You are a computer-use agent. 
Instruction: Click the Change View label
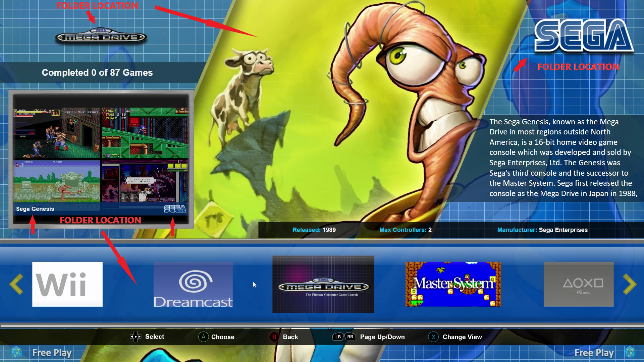pos(462,337)
